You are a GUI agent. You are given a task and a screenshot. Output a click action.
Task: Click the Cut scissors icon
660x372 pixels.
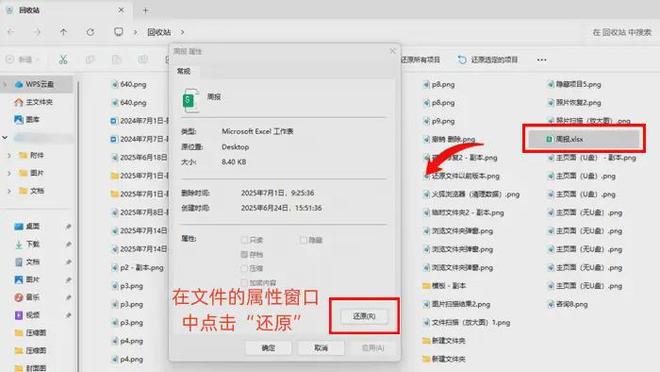click(x=63, y=60)
